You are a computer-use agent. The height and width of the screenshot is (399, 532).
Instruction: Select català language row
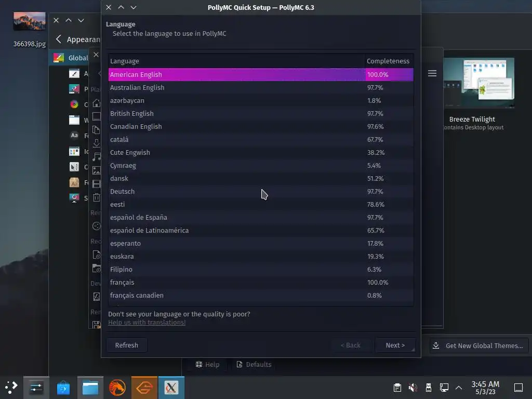coord(261,139)
